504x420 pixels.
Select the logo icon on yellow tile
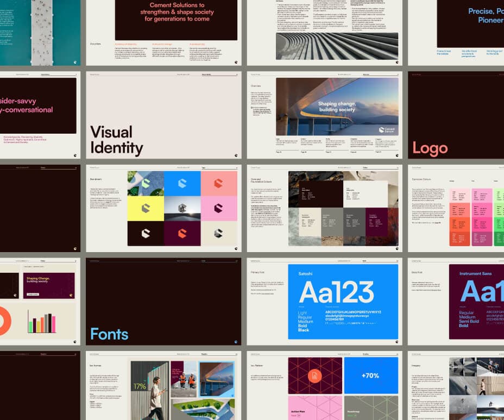point(146,208)
